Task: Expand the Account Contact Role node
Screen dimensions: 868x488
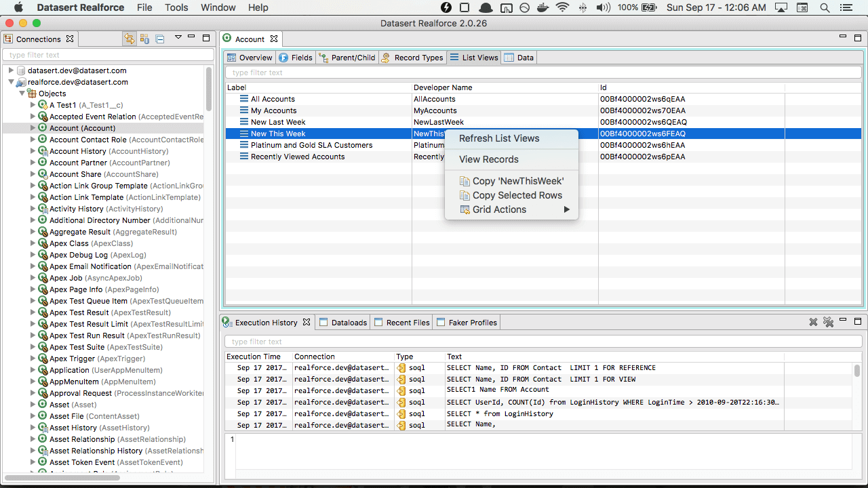Action: tap(33, 140)
